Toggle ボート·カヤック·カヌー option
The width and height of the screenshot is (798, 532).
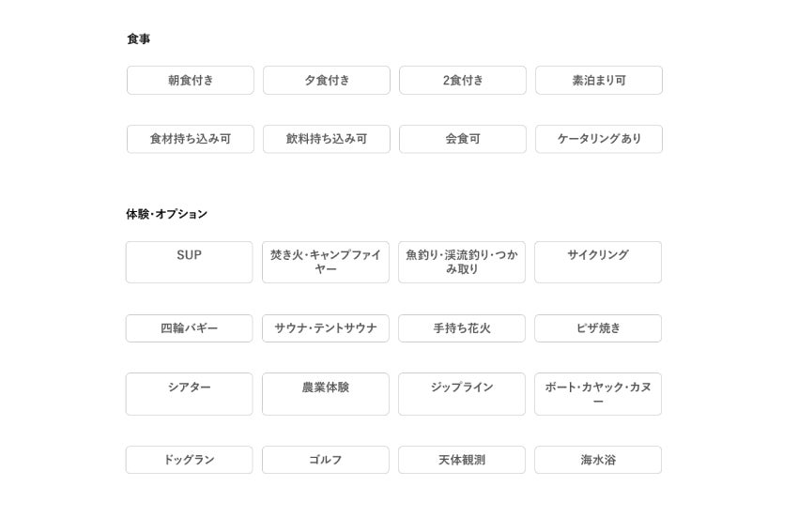coord(598,394)
